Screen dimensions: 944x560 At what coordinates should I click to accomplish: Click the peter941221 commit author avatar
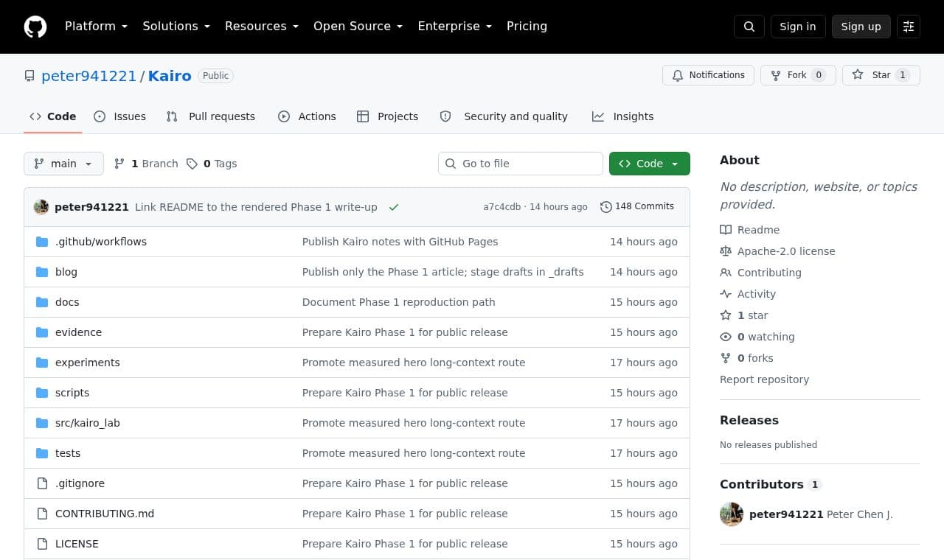41,207
